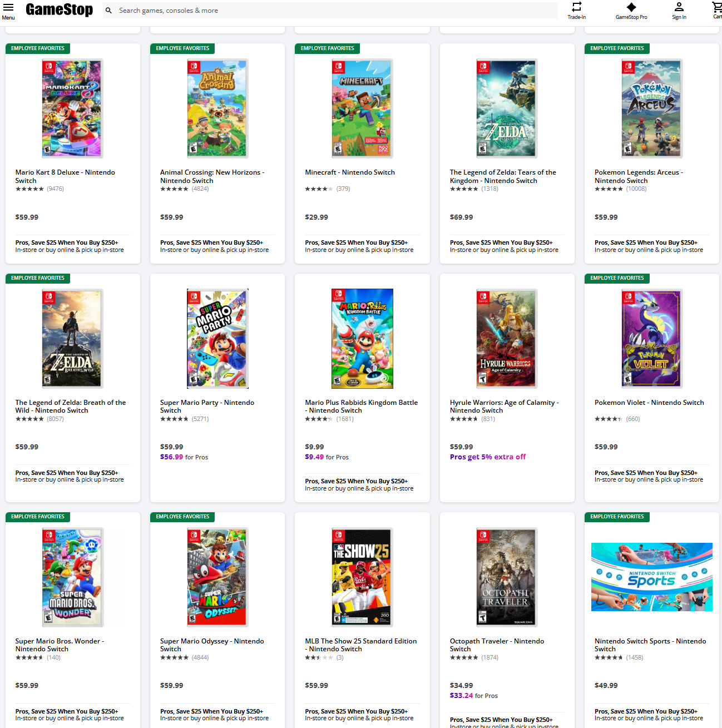Click the GameStop logo

[x=60, y=10]
